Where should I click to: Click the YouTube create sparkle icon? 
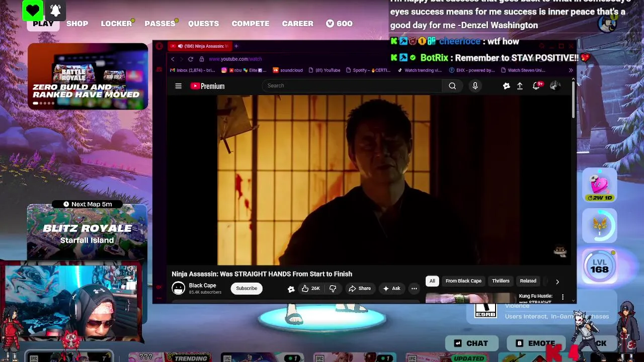(506, 86)
